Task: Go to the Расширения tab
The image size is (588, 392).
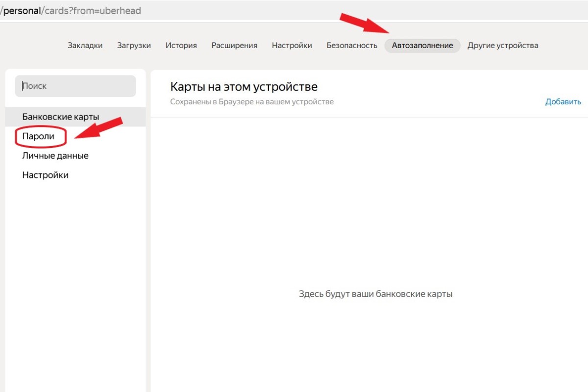Action: [x=234, y=46]
